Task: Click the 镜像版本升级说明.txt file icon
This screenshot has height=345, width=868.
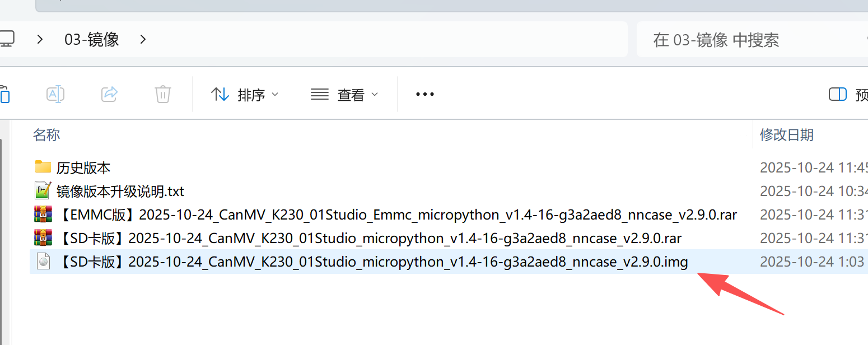Action: (43, 191)
